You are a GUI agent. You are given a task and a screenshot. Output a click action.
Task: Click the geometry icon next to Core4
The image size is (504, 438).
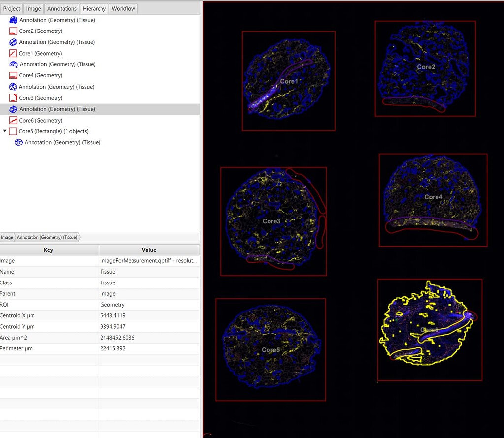point(12,75)
